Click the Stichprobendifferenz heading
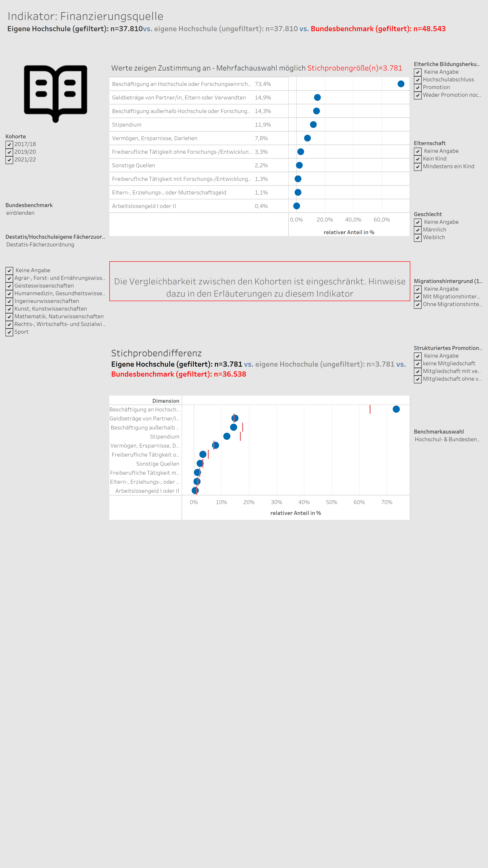The width and height of the screenshot is (488, 868). coord(156,353)
